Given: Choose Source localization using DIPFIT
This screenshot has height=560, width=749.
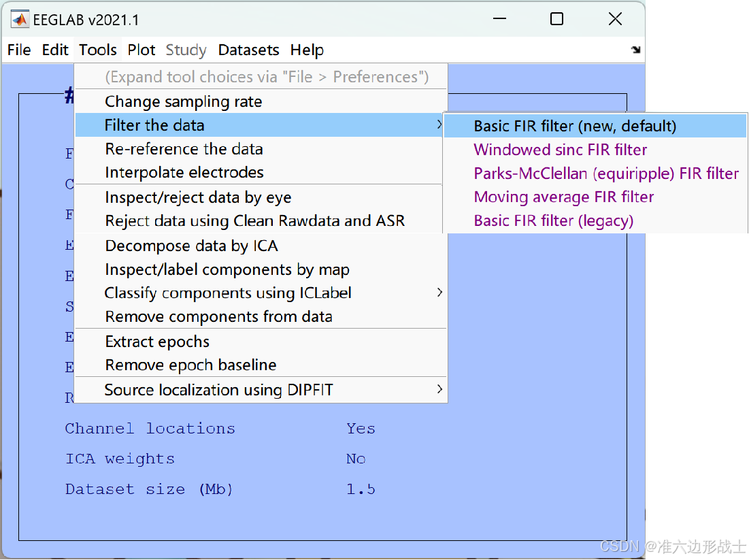Looking at the screenshot, I should click(x=261, y=390).
